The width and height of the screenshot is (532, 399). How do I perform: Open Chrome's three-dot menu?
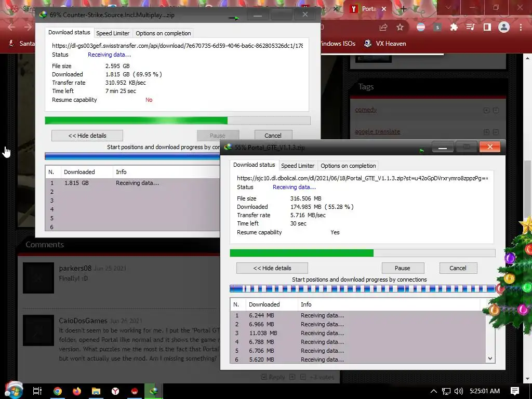pos(521,27)
